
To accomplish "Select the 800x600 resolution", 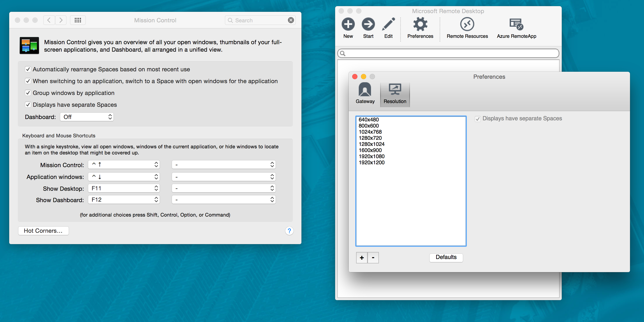I will 411,126.
